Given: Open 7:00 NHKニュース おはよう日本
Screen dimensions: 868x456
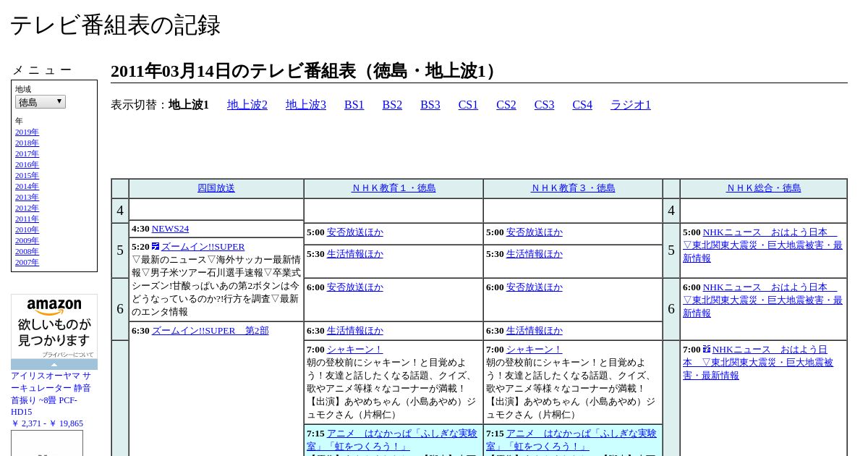Looking at the screenshot, I should click(758, 363).
